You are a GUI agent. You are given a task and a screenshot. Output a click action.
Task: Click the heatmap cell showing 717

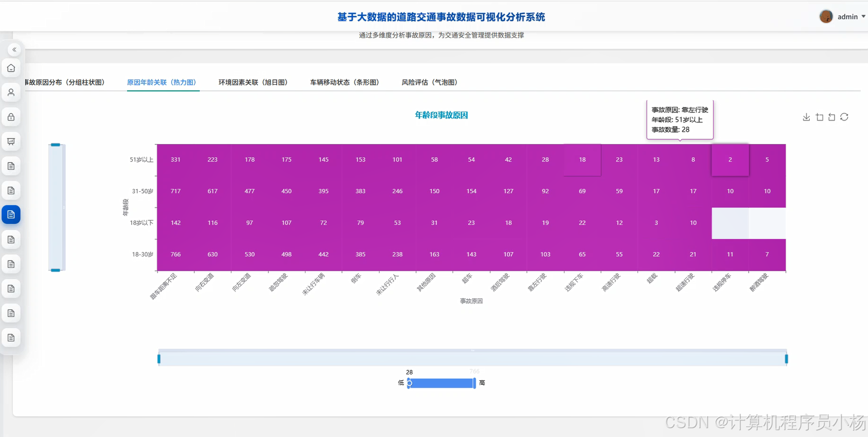[176, 191]
